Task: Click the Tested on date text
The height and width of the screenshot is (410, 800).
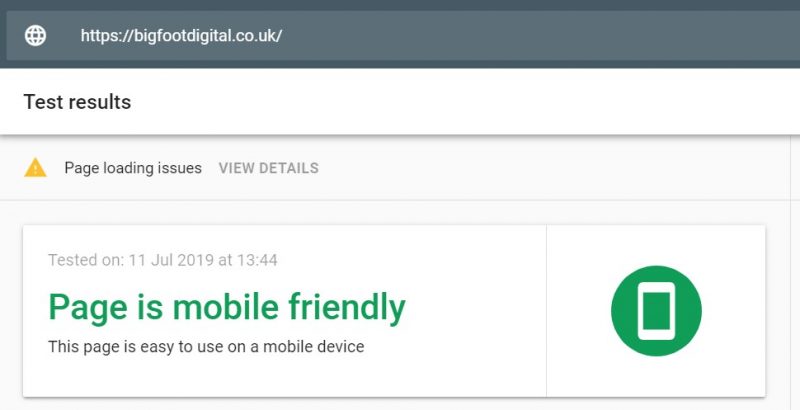Action: (x=163, y=260)
